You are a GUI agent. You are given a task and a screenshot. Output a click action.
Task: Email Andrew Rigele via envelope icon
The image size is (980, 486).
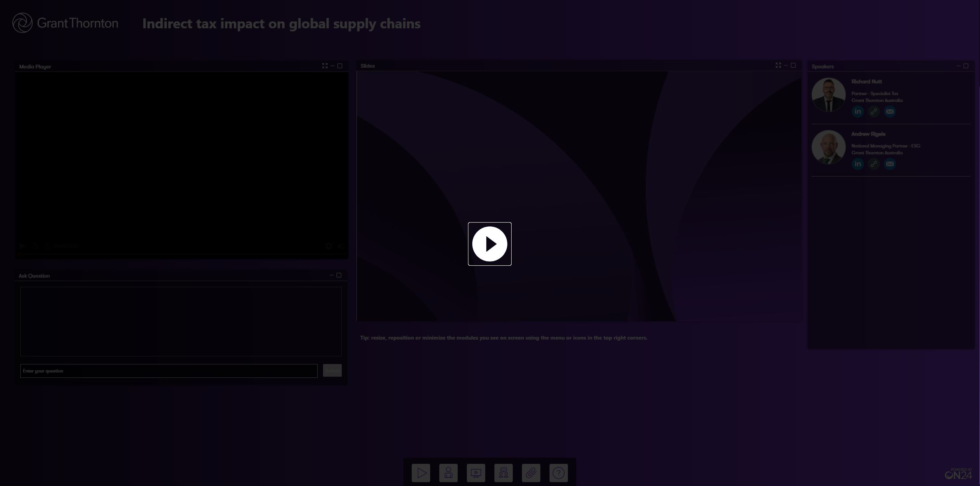point(890,164)
